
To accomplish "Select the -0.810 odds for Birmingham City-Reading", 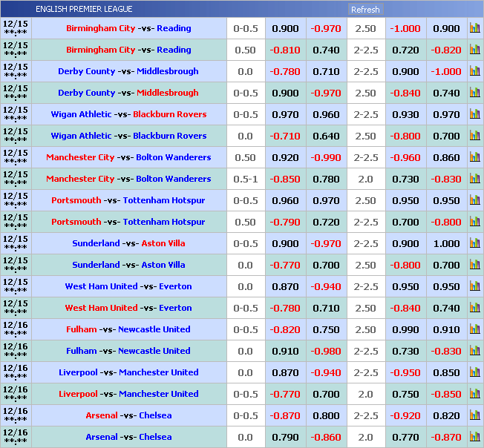I will point(285,50).
